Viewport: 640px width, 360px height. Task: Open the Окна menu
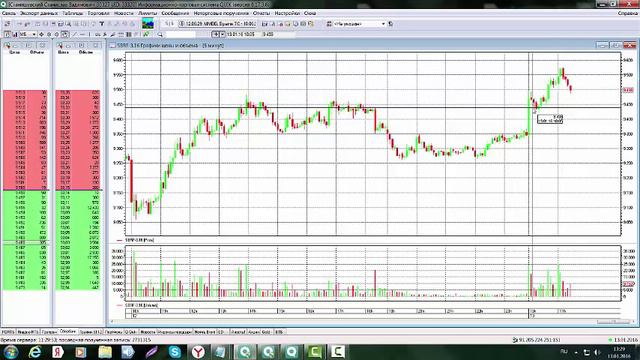[x=310, y=13]
